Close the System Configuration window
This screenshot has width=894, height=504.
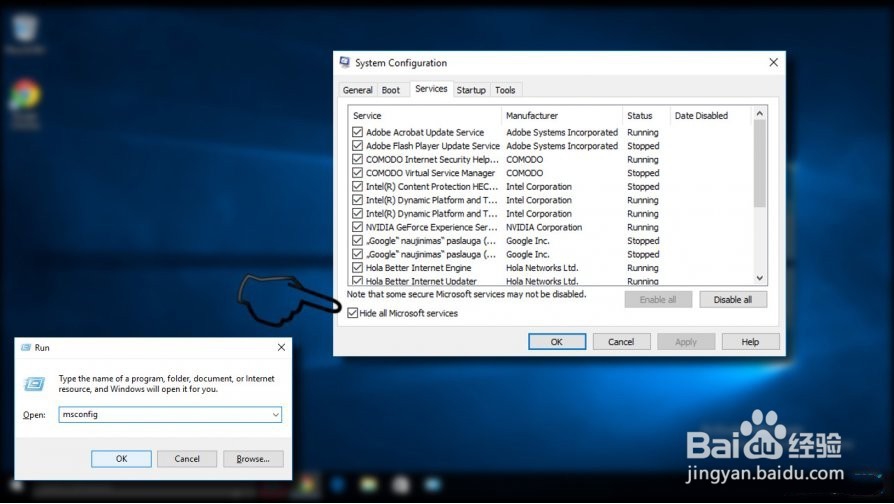(774, 62)
